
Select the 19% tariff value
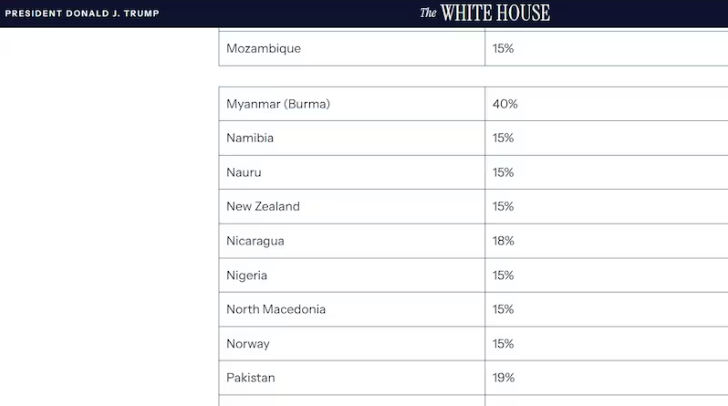503,378
